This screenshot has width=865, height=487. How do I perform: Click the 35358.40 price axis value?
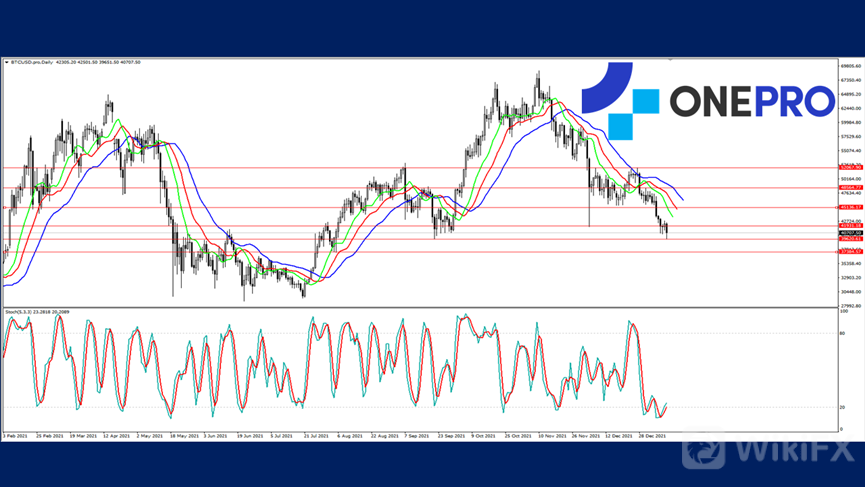[x=851, y=264]
